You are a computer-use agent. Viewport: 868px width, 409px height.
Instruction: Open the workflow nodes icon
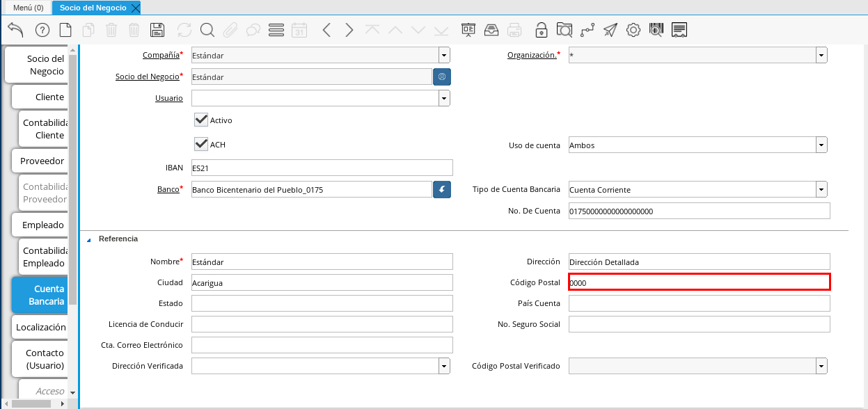587,30
